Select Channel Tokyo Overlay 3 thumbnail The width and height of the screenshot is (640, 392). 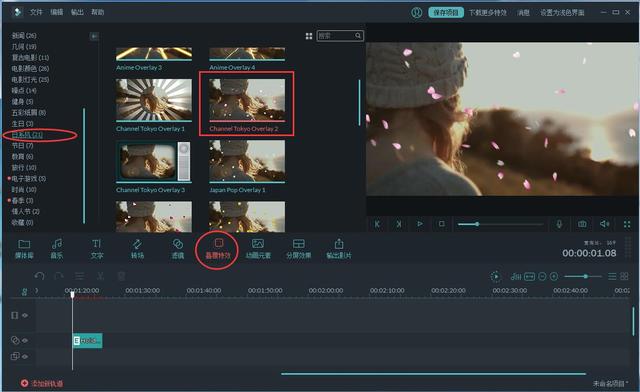click(154, 162)
